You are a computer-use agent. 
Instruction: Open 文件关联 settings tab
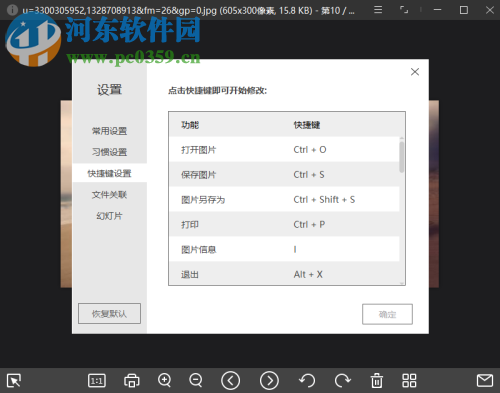(x=109, y=195)
